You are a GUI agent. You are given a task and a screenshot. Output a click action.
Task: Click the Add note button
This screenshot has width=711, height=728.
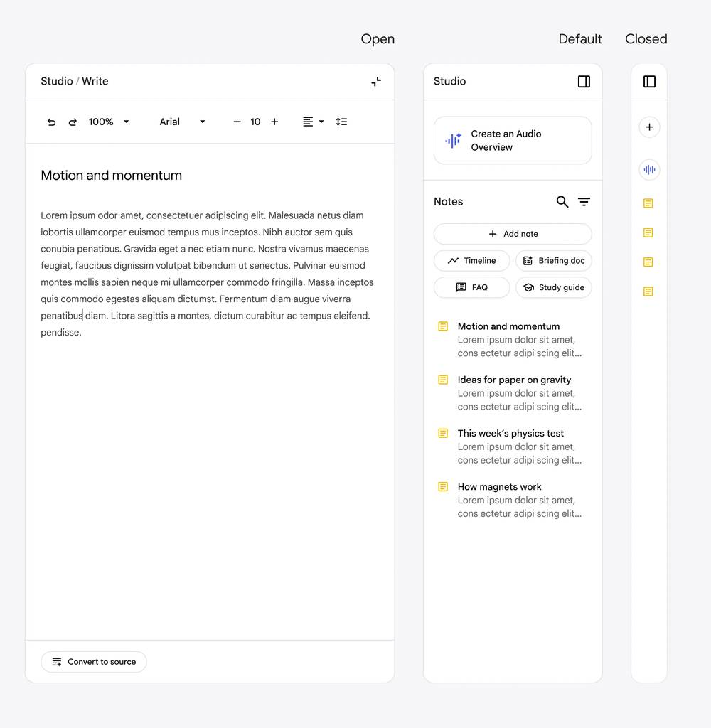[513, 234]
